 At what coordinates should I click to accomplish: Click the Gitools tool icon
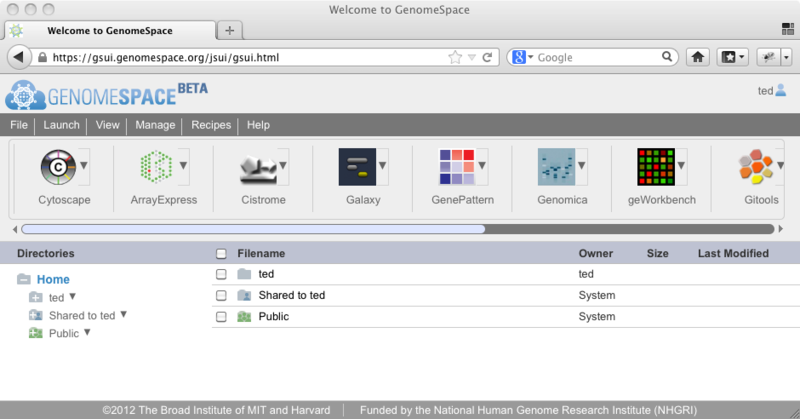[x=755, y=167]
